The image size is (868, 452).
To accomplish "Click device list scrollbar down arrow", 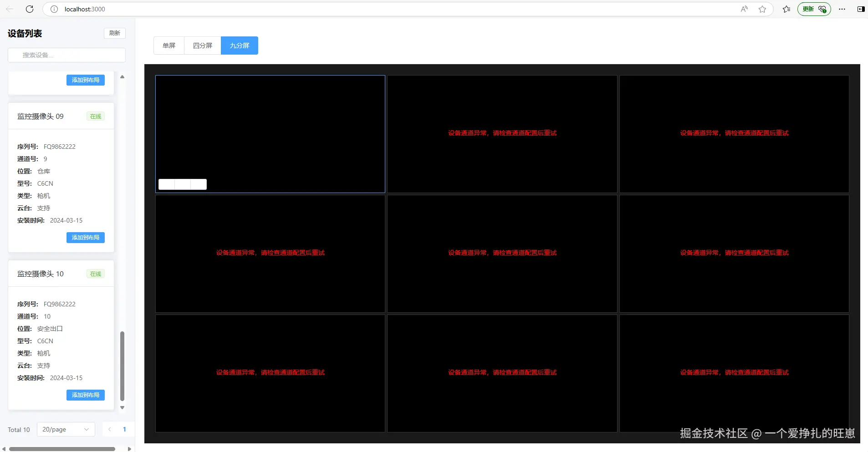I will (x=122, y=407).
